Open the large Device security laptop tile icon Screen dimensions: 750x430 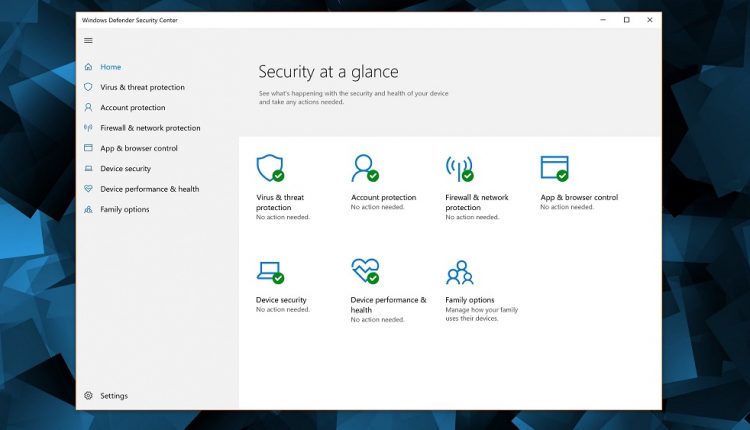click(x=270, y=272)
